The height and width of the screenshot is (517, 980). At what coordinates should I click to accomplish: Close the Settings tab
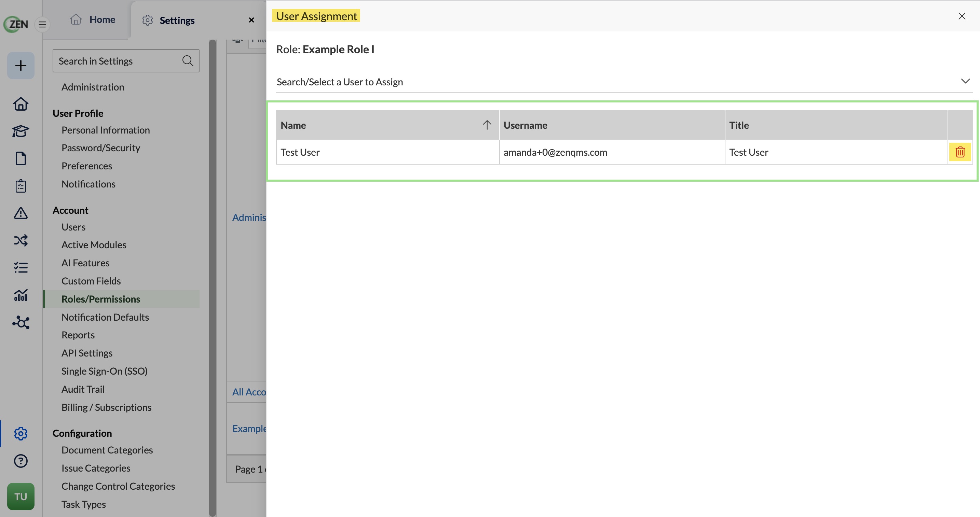click(251, 20)
